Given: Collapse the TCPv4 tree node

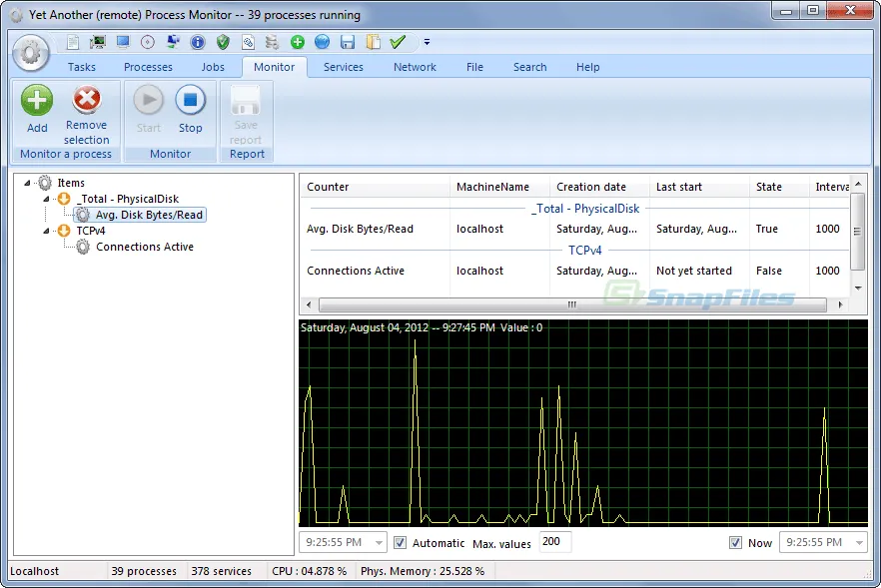Looking at the screenshot, I should tap(46, 231).
